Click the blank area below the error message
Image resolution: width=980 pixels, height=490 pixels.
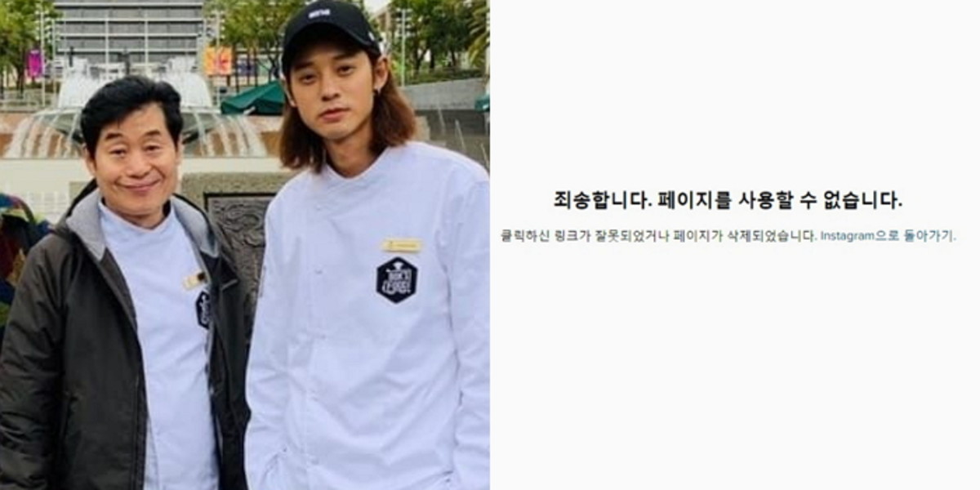tap(735, 367)
